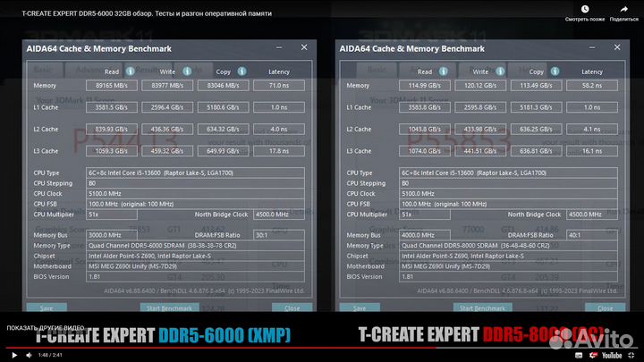Click Start Benchmark in left AIDA64 window
644x362 pixels.
169,307
